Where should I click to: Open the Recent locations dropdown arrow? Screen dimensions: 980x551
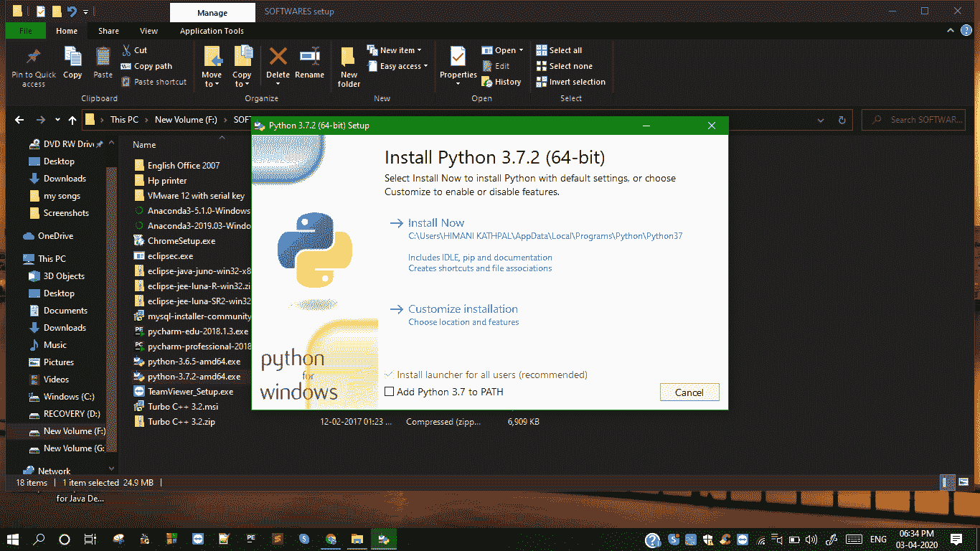57,120
